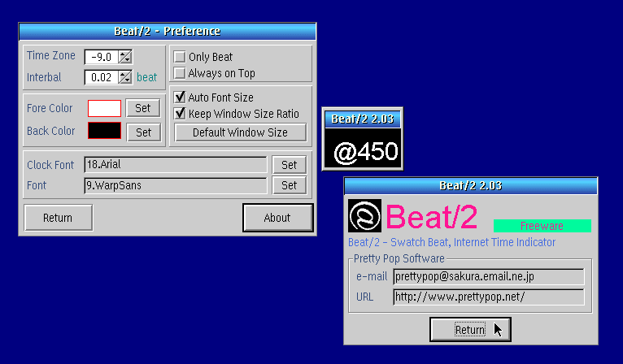
Task: Click the @450 beat clock display
Action: click(363, 149)
